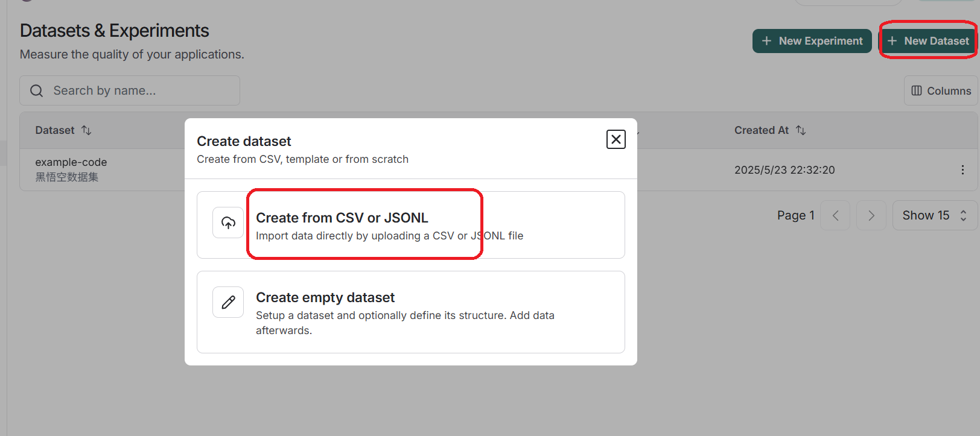Image resolution: width=980 pixels, height=436 pixels.
Task: Close the Create dataset dialog
Action: point(616,139)
